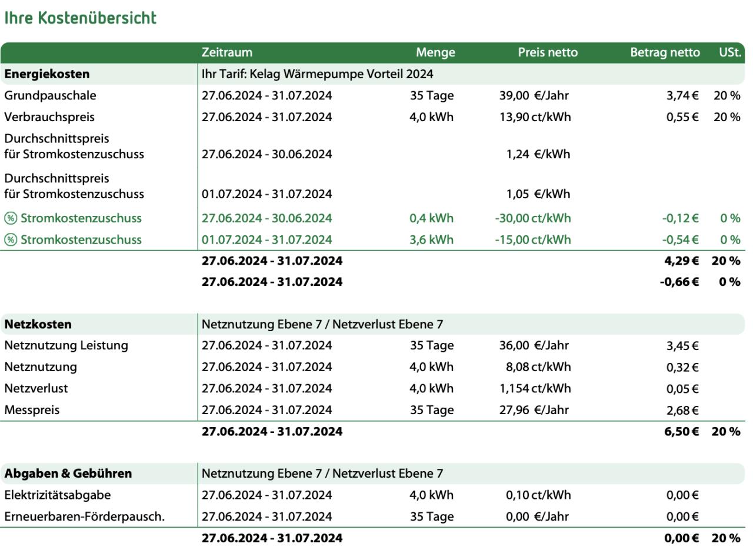Select the Zeitraum column header
753x560 pixels.
(x=227, y=52)
